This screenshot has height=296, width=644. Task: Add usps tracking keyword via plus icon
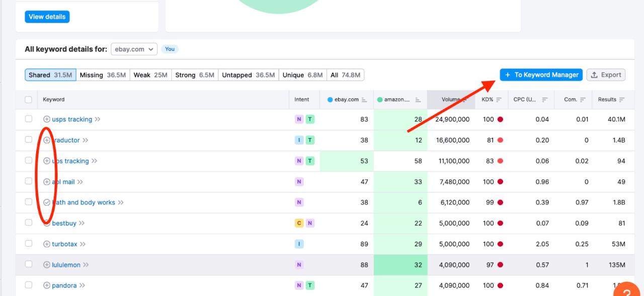coord(47,119)
